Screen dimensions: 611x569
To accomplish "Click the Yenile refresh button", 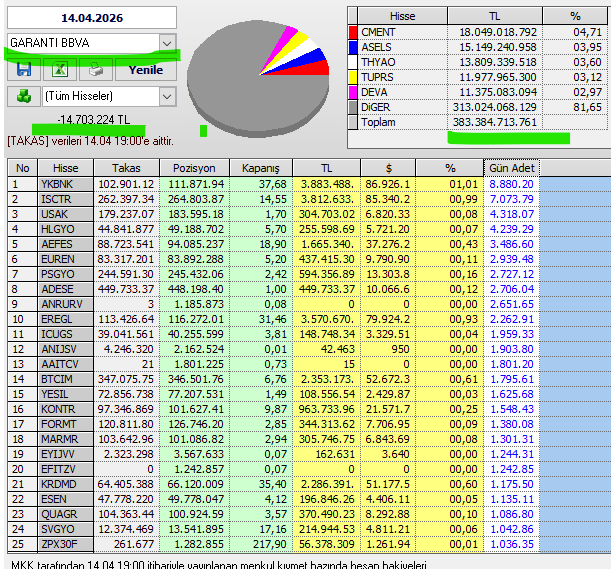I will pyautogui.click(x=146, y=70).
